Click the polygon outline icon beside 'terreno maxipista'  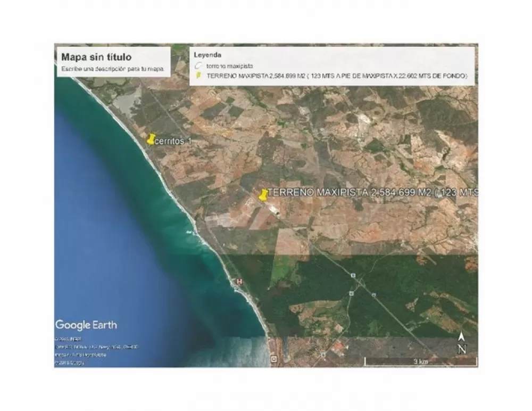pos(198,66)
